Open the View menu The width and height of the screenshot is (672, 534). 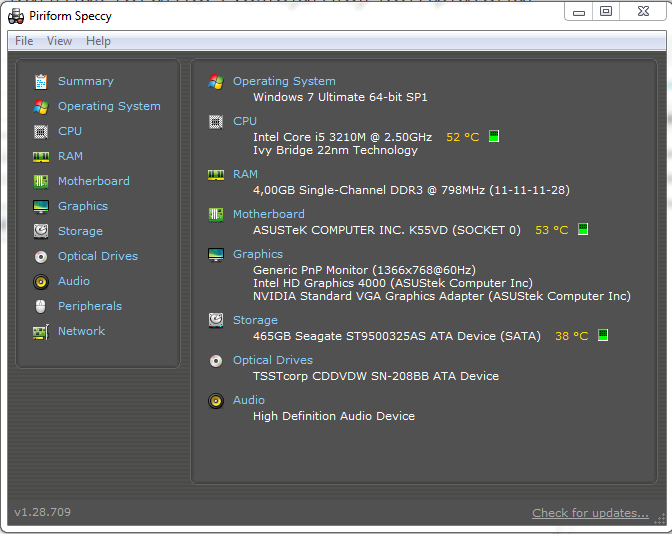click(59, 41)
